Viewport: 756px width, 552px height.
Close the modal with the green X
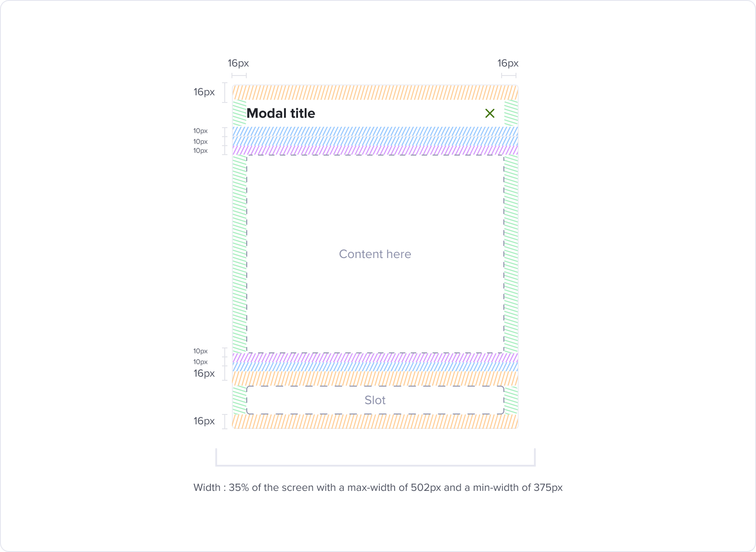click(x=490, y=113)
